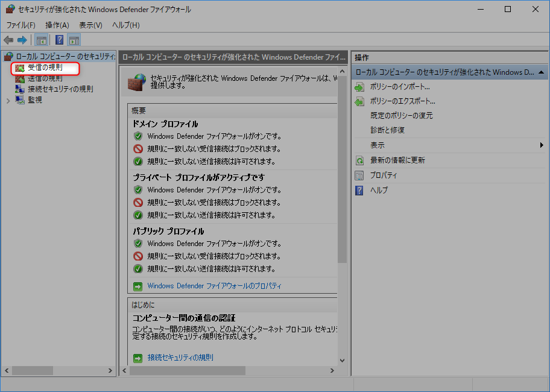
Task: Click the center pane scroll right arrow
Action: pyautogui.click(x=332, y=371)
